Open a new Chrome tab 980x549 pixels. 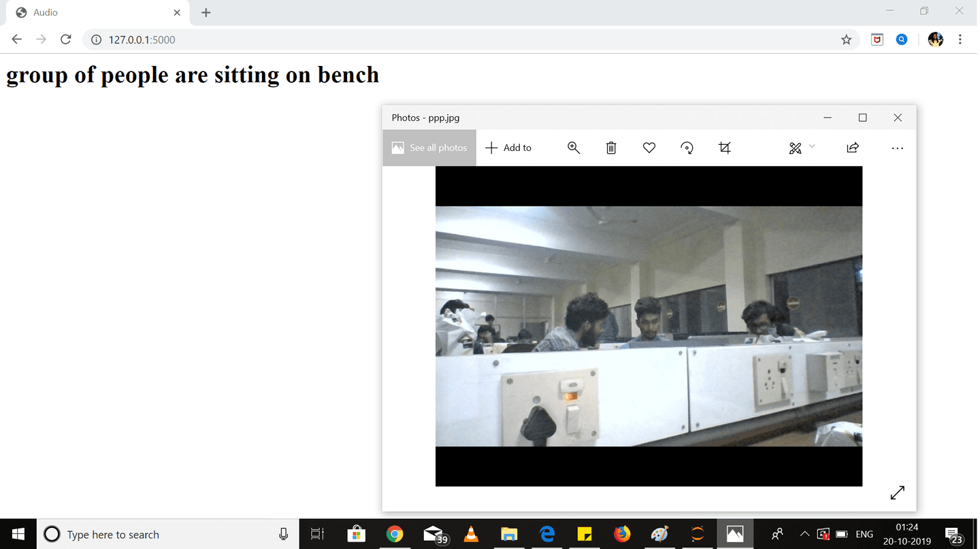click(206, 12)
